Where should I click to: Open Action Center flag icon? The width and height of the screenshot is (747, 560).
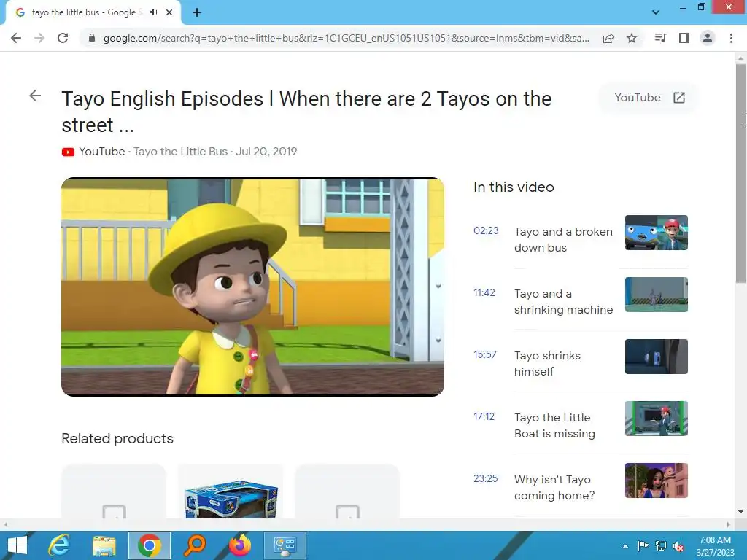coord(643,545)
